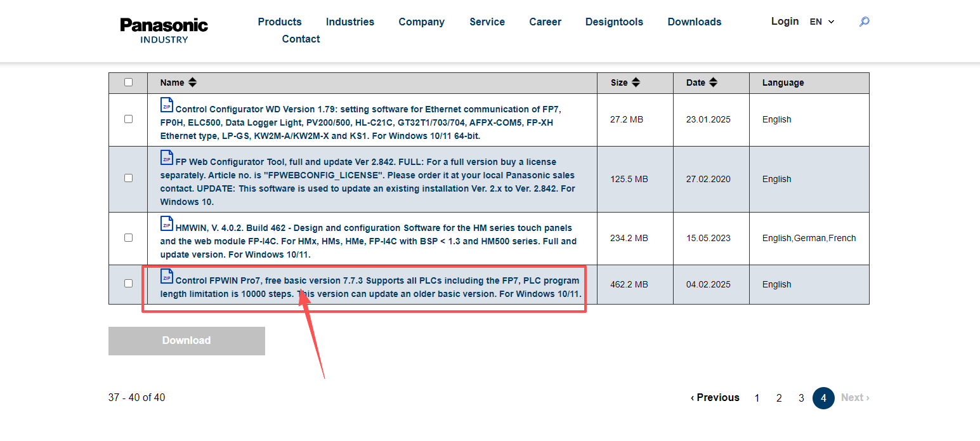Screen dimensions: 980x441
Task: Click the search magnifier icon
Action: click(x=864, y=22)
